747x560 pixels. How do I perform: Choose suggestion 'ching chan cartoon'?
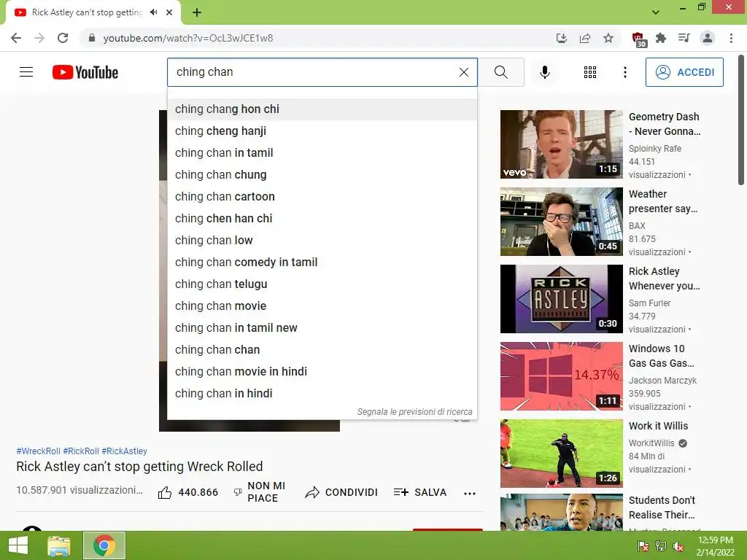coord(322,197)
